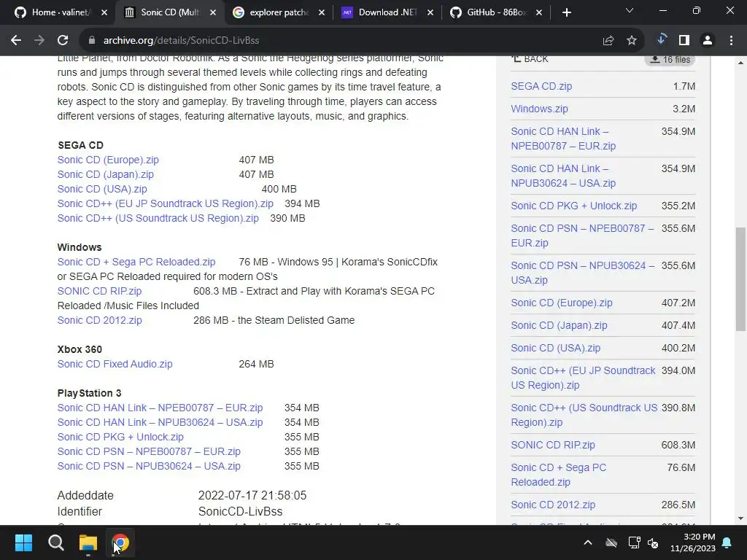Viewport: 747px width, 560px height.
Task: Open Sonic CD++ (EU JP Soundtrack) description link
Action: (x=166, y=204)
